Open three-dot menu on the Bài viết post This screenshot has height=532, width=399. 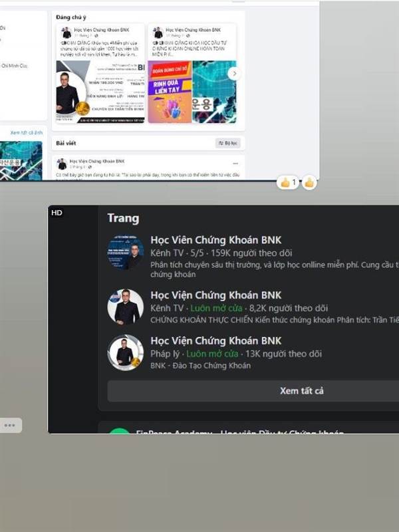click(x=235, y=164)
